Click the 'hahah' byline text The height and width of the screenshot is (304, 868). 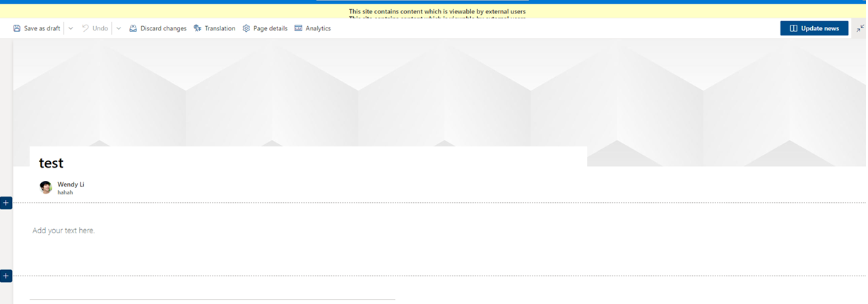tap(65, 192)
